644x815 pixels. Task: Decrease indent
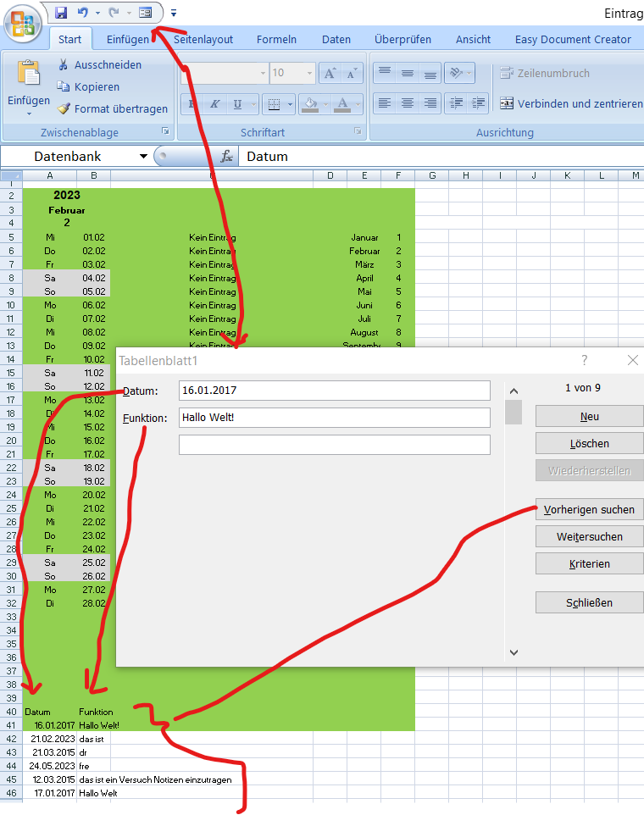point(456,103)
